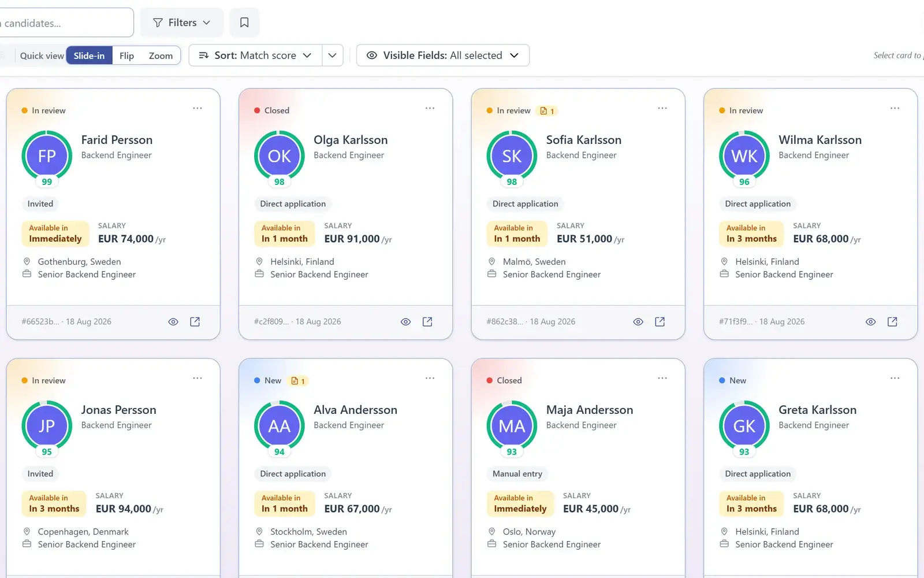Open the Sort: Match score dropdown
This screenshot has width=924, height=578.
(255, 55)
